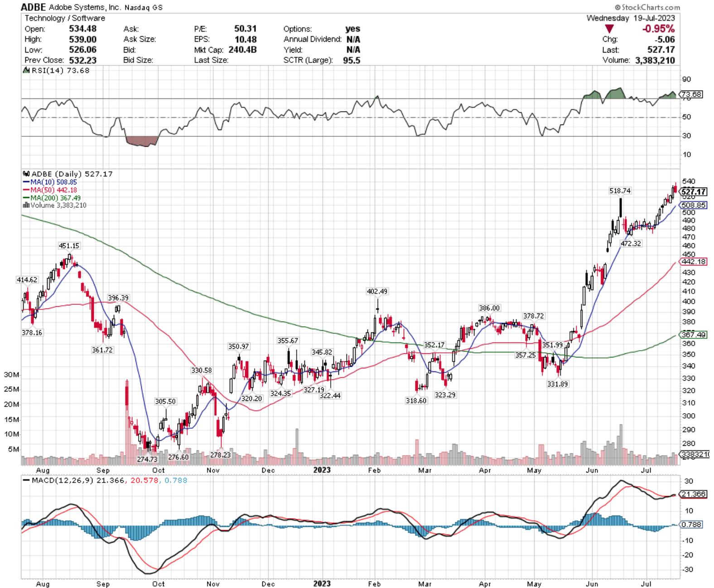Click the 396.39 price label
714x588 pixels.
pyautogui.click(x=118, y=298)
